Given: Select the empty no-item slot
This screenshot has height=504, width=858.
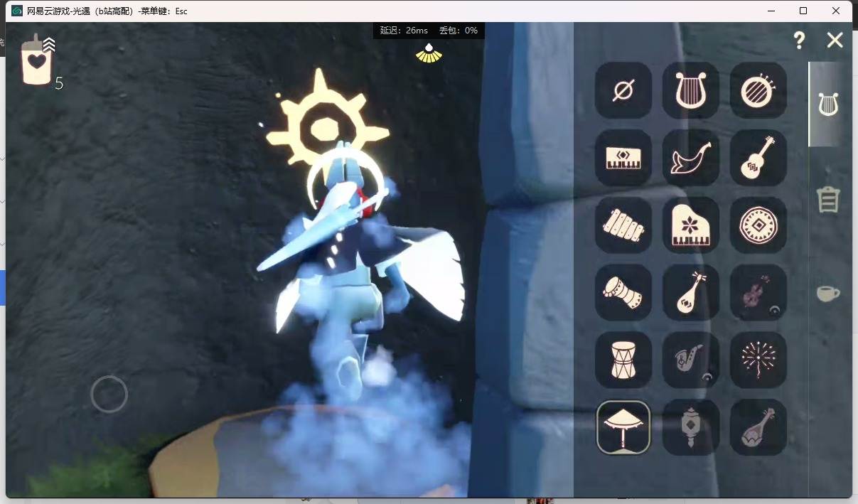Looking at the screenshot, I should coord(623,90).
